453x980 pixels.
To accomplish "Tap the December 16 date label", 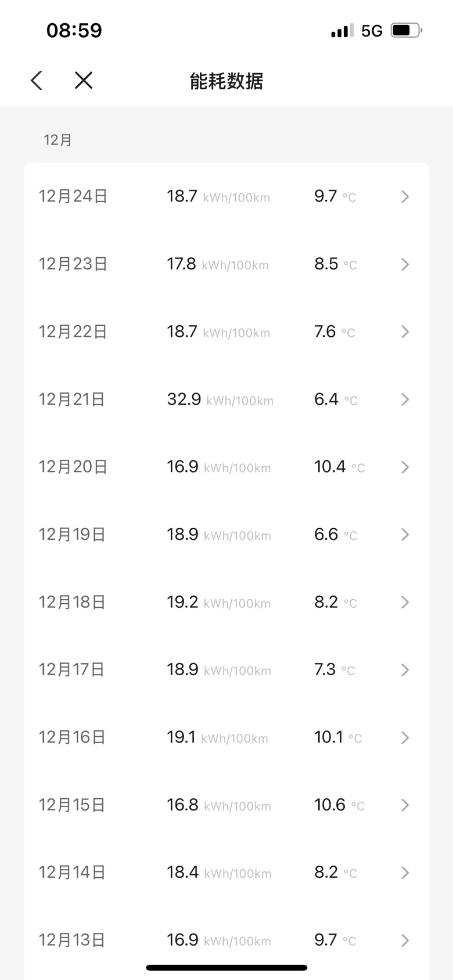I will [x=72, y=737].
